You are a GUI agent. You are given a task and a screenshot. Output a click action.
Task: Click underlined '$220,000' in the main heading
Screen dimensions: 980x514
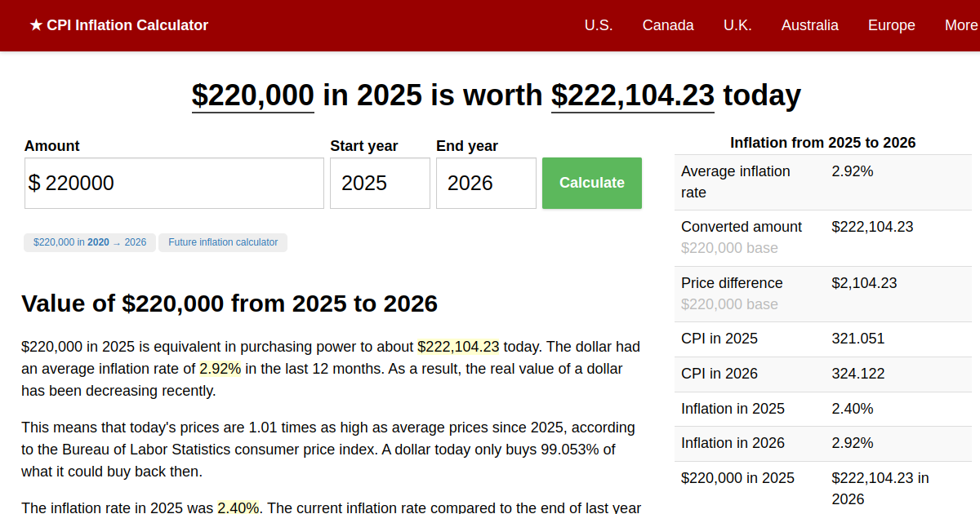tap(252, 95)
